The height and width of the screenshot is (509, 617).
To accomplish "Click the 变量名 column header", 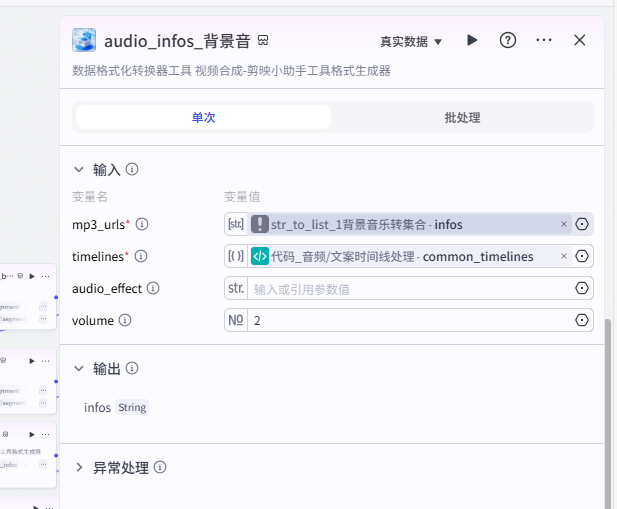I will point(90,196).
